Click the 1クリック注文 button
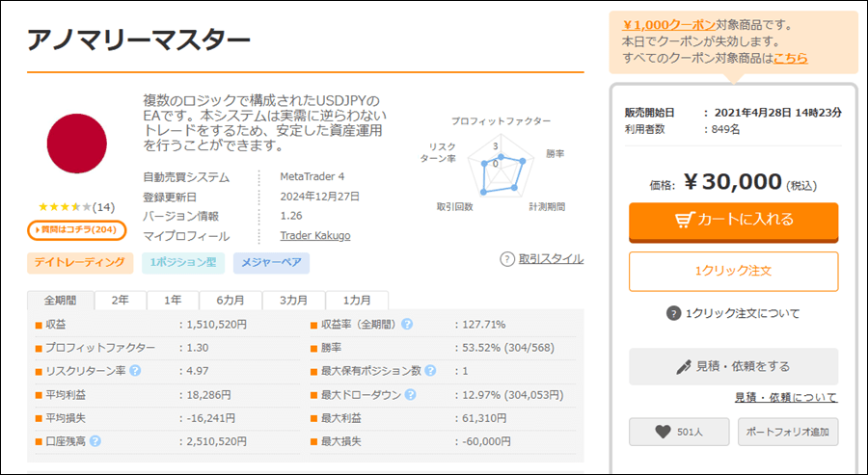The image size is (868, 475). pos(734,271)
